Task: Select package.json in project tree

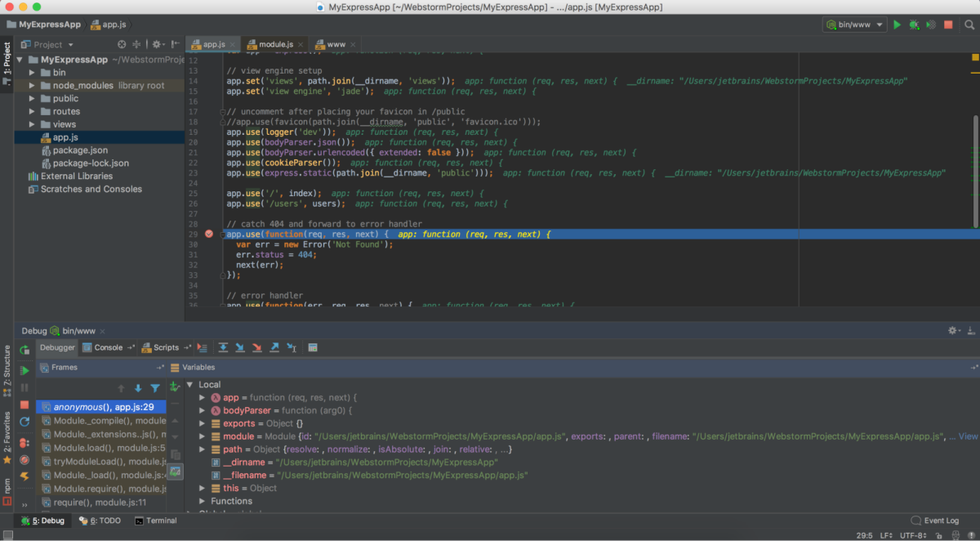Action: click(x=80, y=150)
